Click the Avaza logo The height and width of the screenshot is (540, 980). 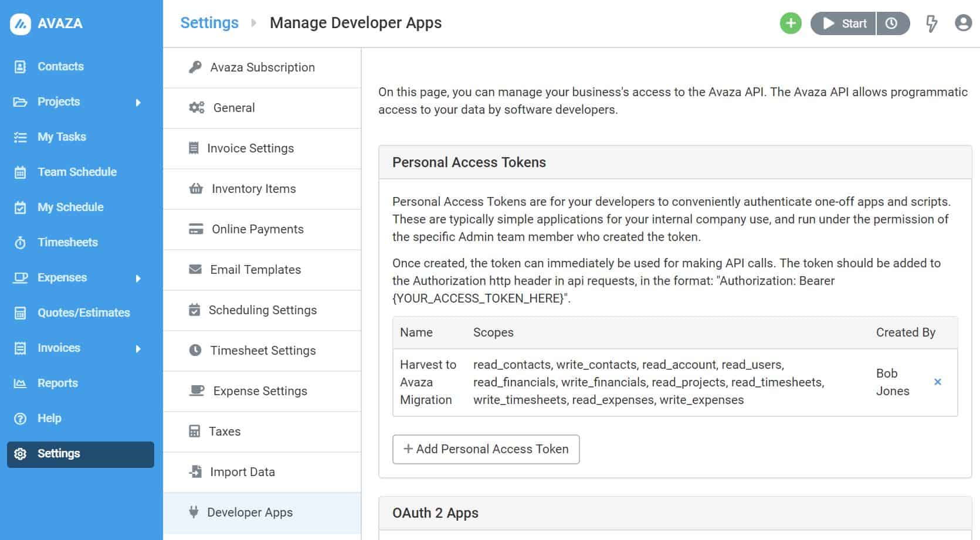(x=21, y=23)
